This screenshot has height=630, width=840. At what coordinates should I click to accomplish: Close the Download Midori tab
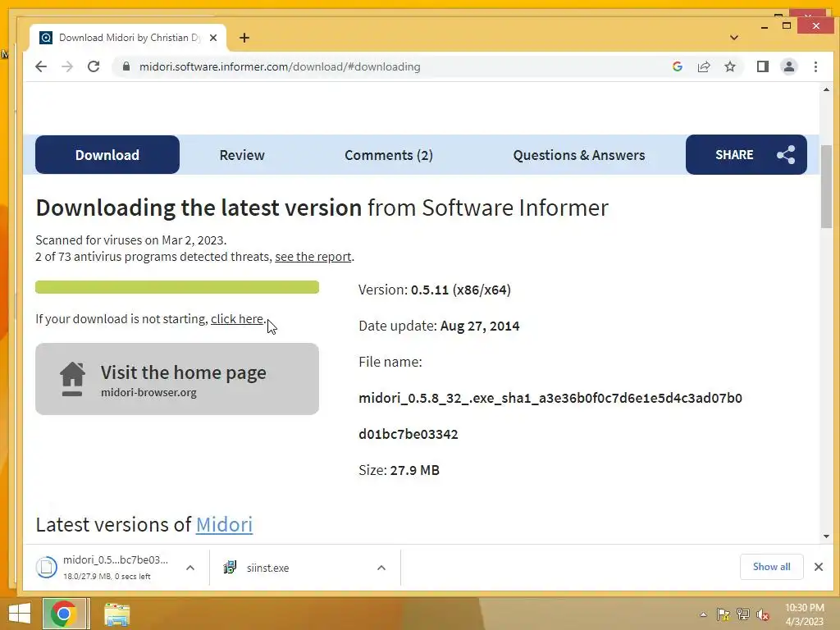tap(213, 38)
